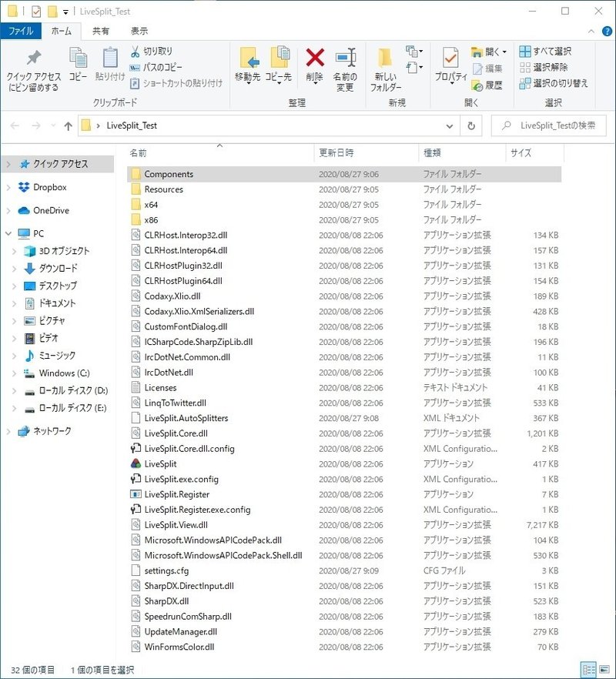Expand the Network (ネットワーク) tree node
The height and width of the screenshot is (679, 616).
click(x=8, y=431)
